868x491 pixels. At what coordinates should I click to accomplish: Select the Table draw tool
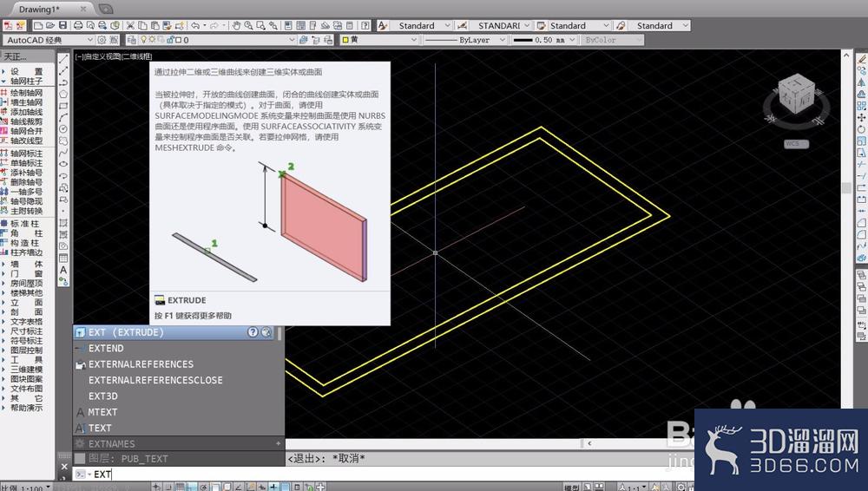pyautogui.click(x=63, y=258)
